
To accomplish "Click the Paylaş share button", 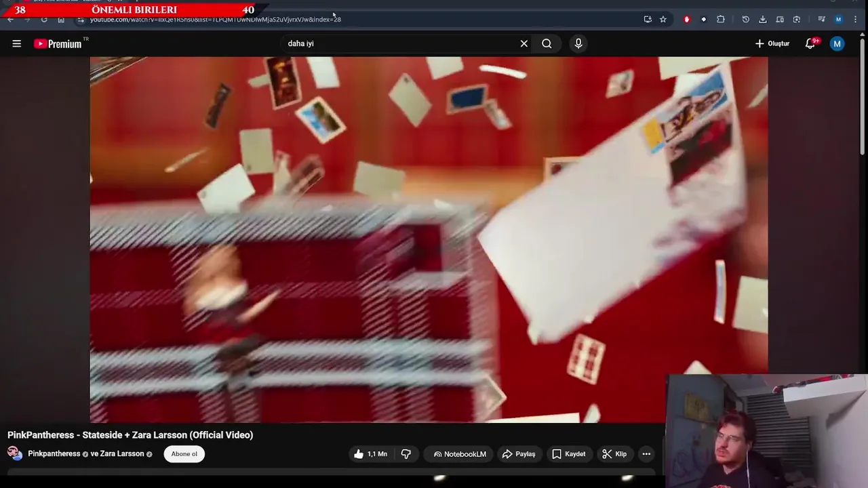I will click(x=519, y=454).
